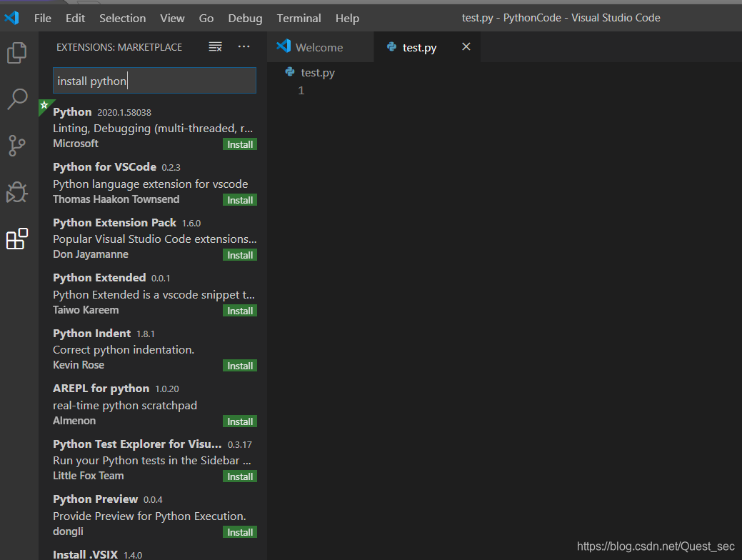The image size is (742, 560).
Task: Install Python Extended extension
Action: (x=240, y=311)
